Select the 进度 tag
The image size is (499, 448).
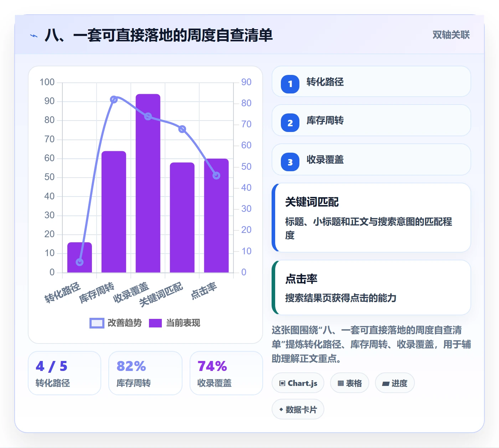(x=395, y=383)
